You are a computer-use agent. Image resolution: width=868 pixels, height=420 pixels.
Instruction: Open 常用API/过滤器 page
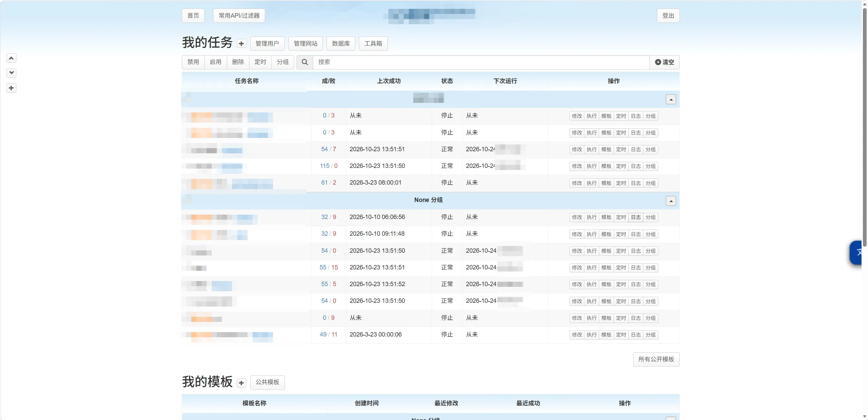pos(239,16)
